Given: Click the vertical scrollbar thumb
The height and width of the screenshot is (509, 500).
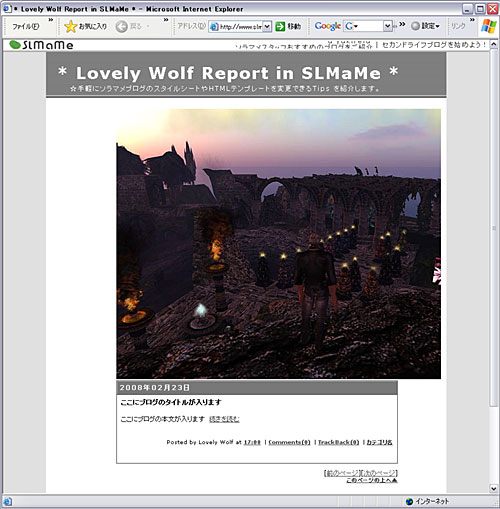Looking at the screenshot, I should 494,228.
